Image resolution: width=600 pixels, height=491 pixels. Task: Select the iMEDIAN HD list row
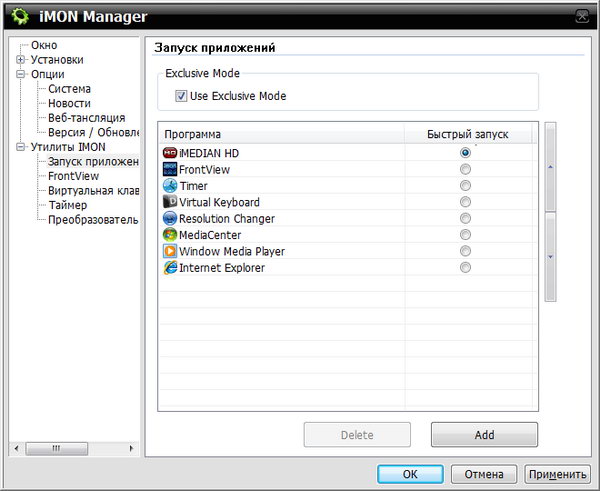tap(347, 153)
